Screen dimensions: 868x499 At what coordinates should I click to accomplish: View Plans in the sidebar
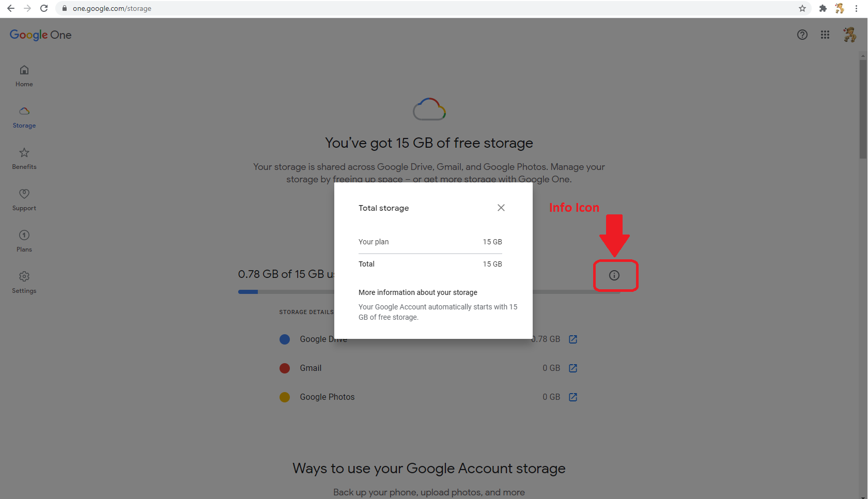(24, 241)
